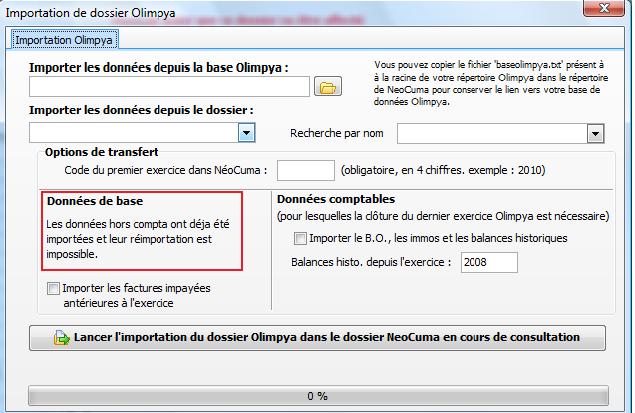Viewport: 635px width, 413px height.
Task: Expand the dossier selection dropdown arrow
Action: point(247,133)
